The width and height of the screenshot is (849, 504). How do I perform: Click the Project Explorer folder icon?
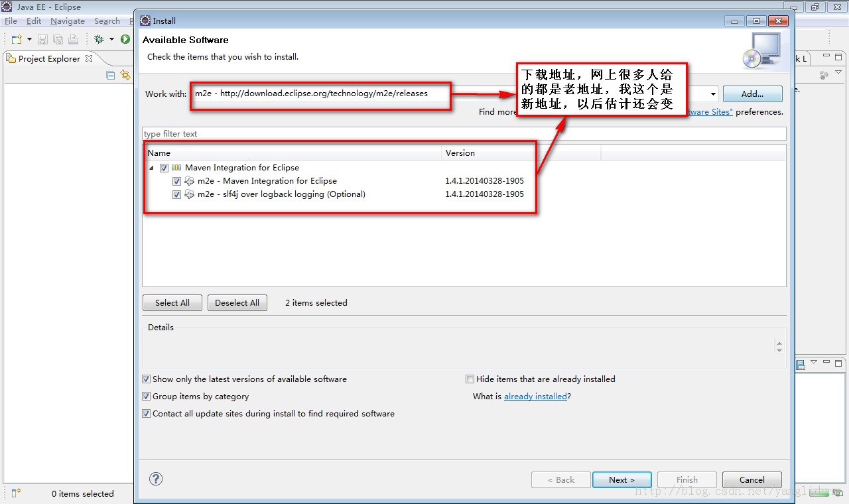click(x=11, y=58)
